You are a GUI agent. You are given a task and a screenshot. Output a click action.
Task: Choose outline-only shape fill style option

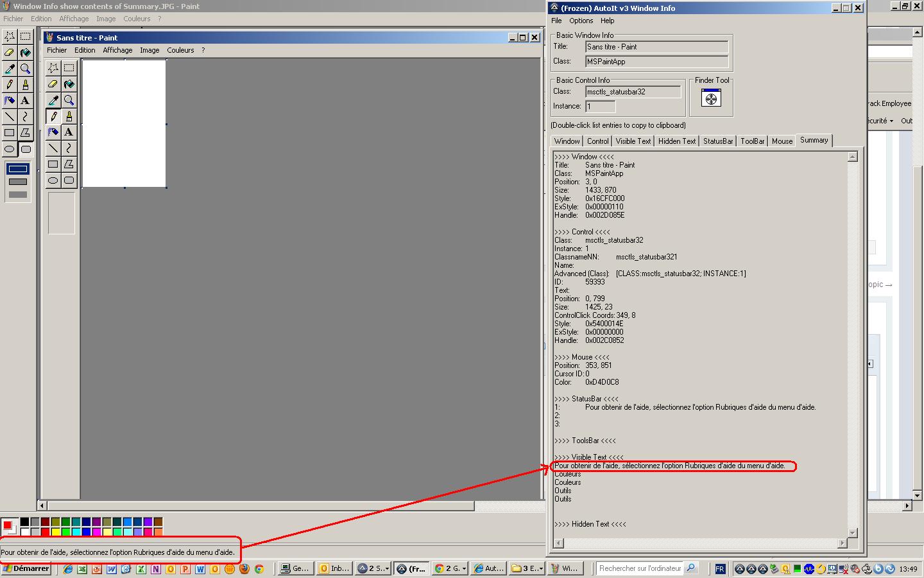18,169
